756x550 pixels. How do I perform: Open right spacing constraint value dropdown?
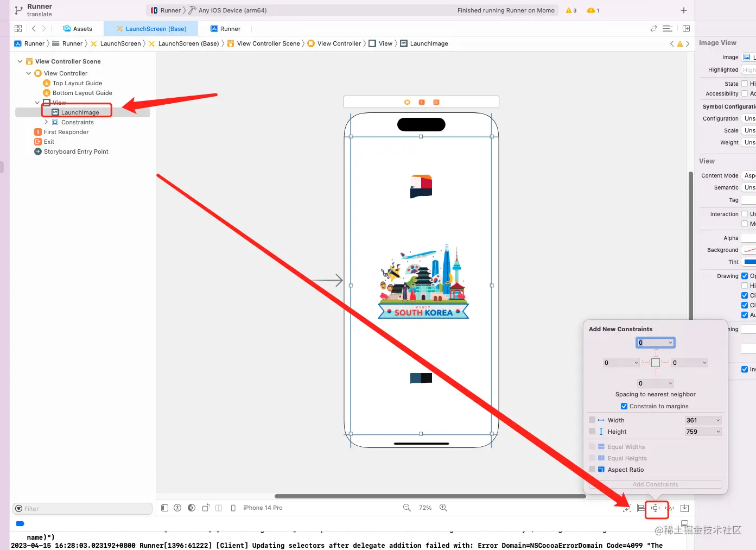(x=704, y=363)
